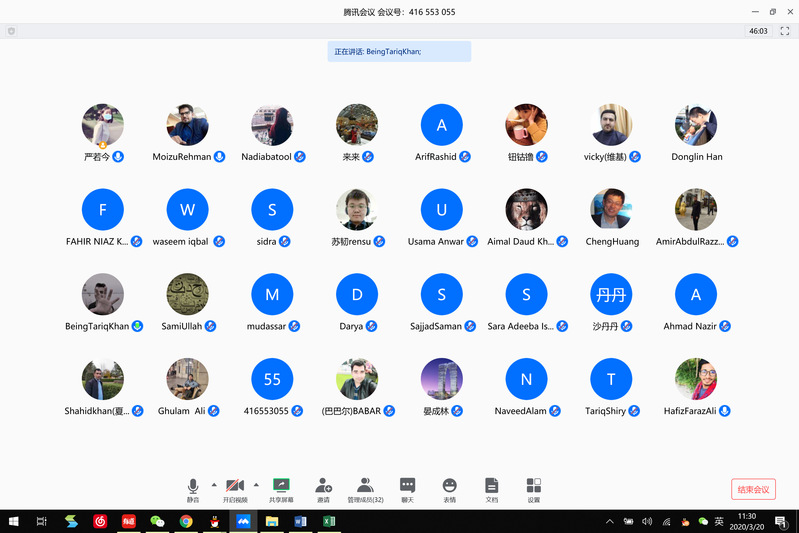Open Chrome from the Windows taskbar
The image size is (799, 533).
pyautogui.click(x=186, y=521)
